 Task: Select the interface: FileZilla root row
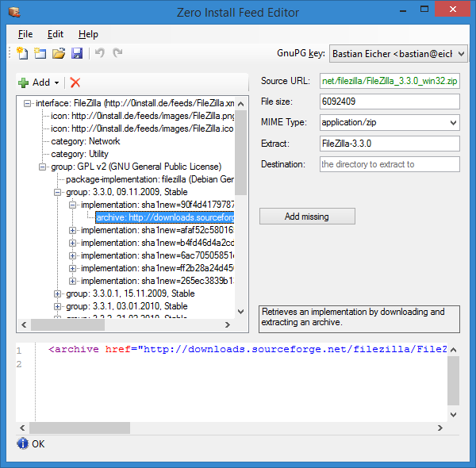[x=135, y=103]
